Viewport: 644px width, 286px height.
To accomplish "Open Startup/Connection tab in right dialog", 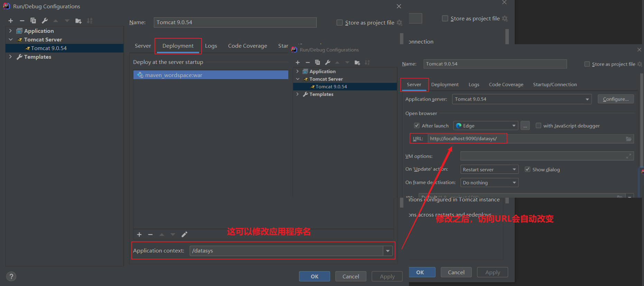I will click(x=555, y=85).
